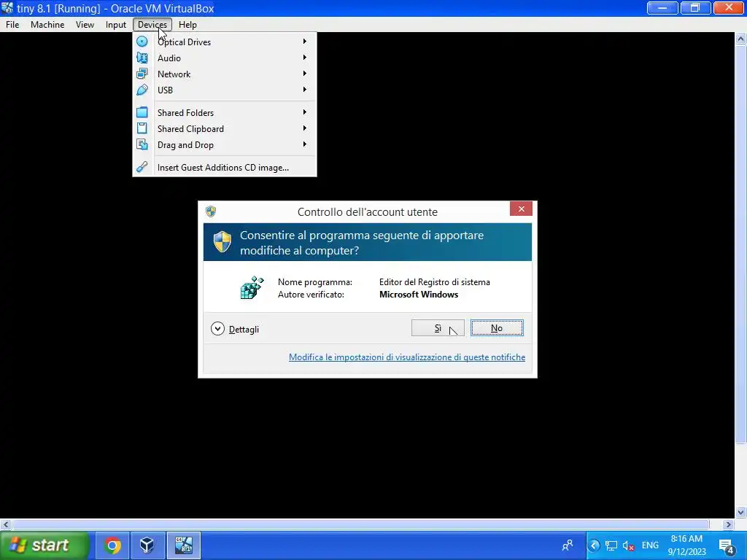Open the Help menu
Image resolution: width=747 pixels, height=560 pixels.
point(187,25)
